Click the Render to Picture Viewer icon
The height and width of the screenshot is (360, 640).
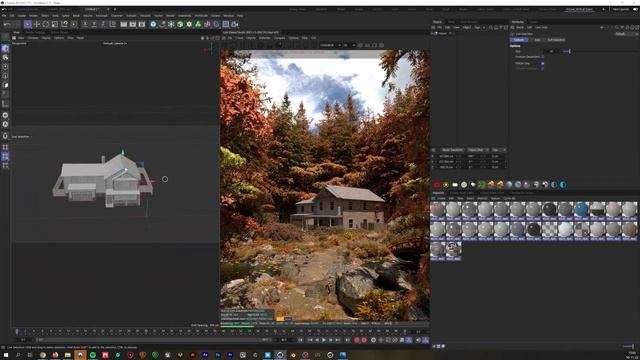tap(133, 24)
